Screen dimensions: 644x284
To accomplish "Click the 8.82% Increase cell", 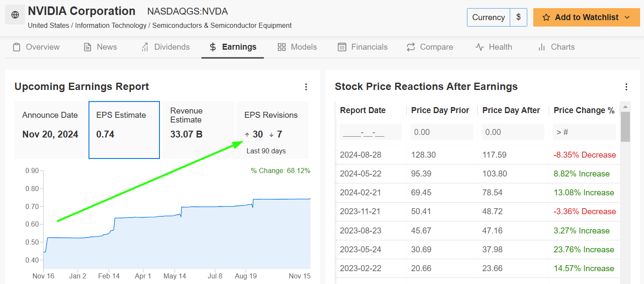I will pos(585,174).
